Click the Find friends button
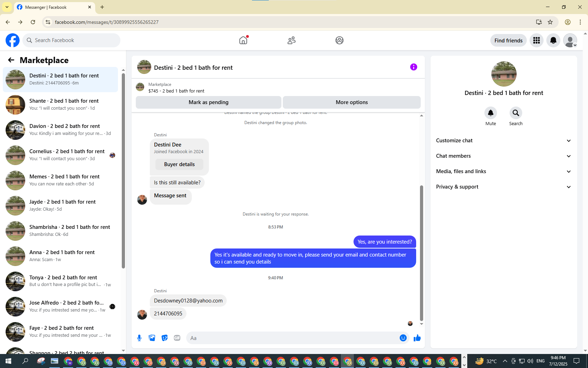The width and height of the screenshot is (588, 368). 508,40
